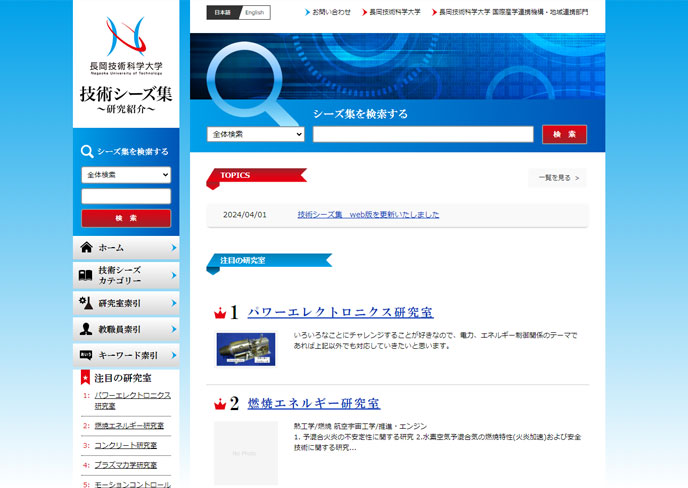This screenshot has height=488, width=688.
Task: Open キーワード索引 menu item
Action: [126, 355]
